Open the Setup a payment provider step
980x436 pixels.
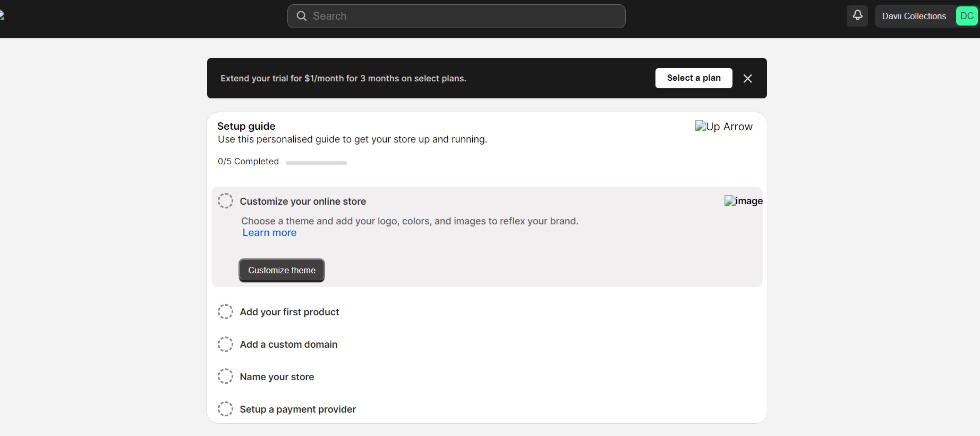[x=297, y=409]
